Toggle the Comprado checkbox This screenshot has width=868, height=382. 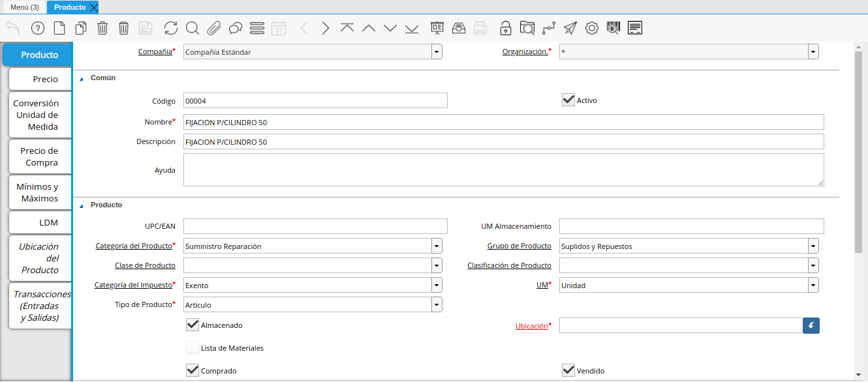[193, 370]
